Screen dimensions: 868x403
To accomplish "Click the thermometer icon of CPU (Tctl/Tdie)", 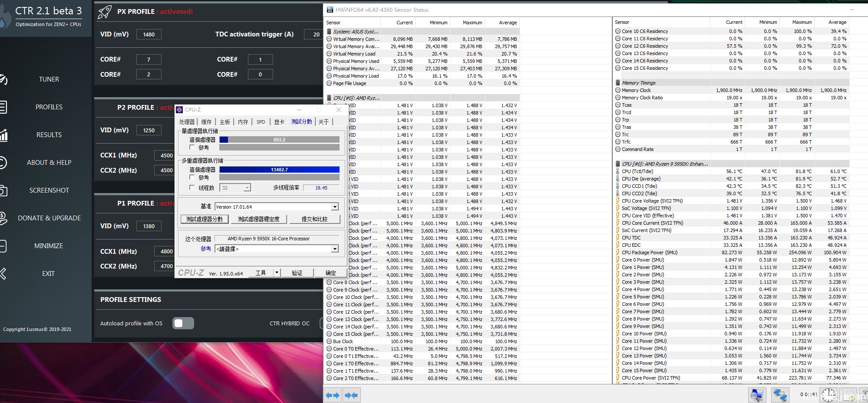I will click(x=618, y=171).
